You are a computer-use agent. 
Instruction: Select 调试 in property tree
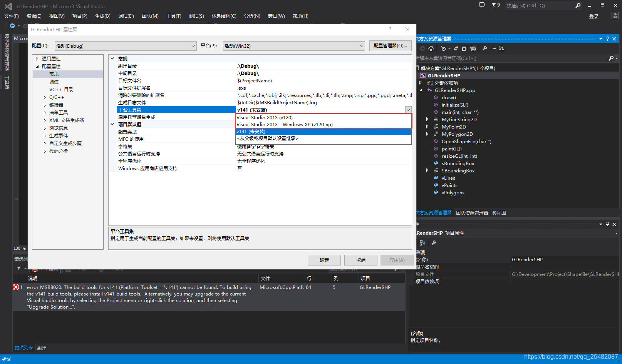point(54,82)
